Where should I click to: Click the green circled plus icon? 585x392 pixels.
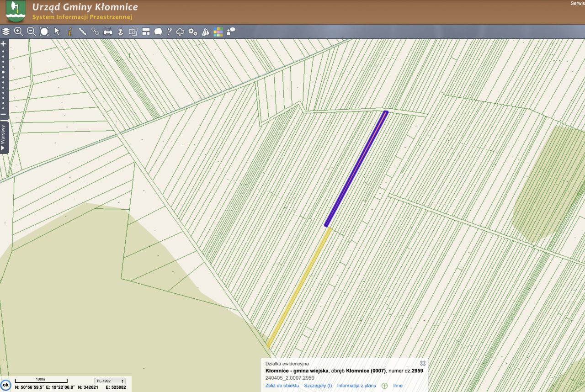(384, 386)
